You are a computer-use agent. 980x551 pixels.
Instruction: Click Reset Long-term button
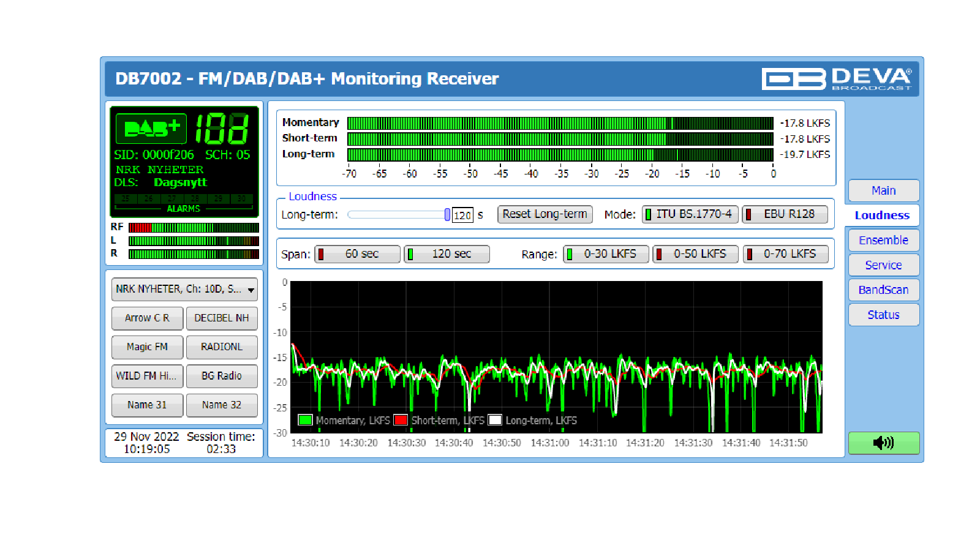point(545,214)
